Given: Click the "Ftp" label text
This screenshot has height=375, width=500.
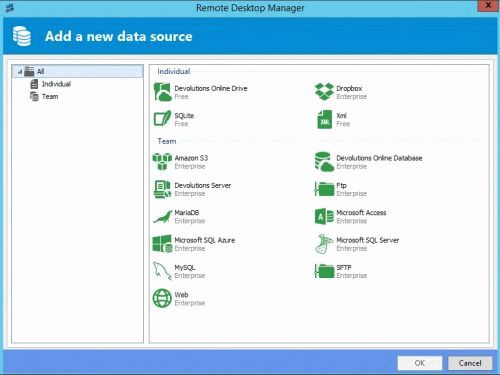Looking at the screenshot, I should pos(341,185).
